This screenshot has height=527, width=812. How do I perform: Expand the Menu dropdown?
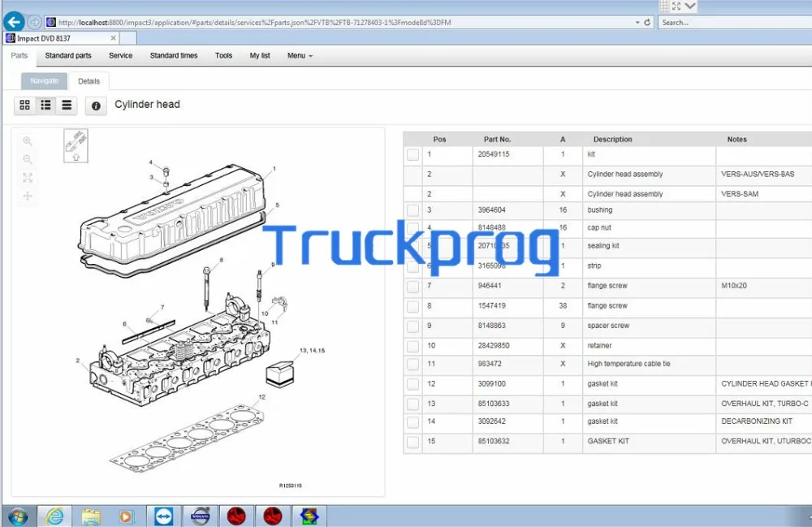tap(300, 55)
